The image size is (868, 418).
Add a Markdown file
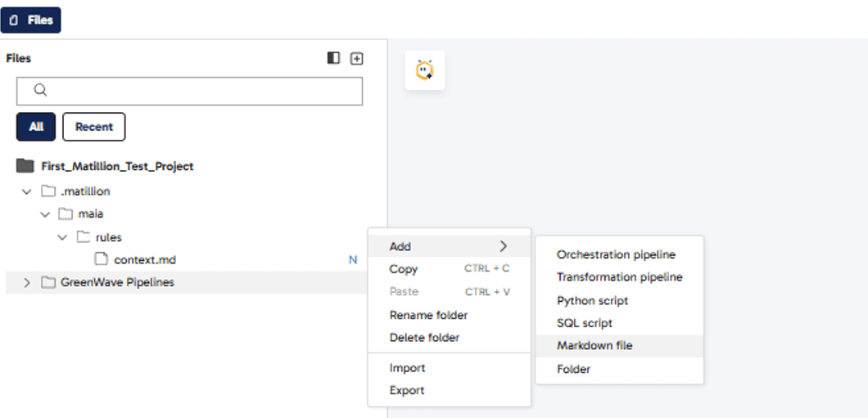tap(619, 345)
